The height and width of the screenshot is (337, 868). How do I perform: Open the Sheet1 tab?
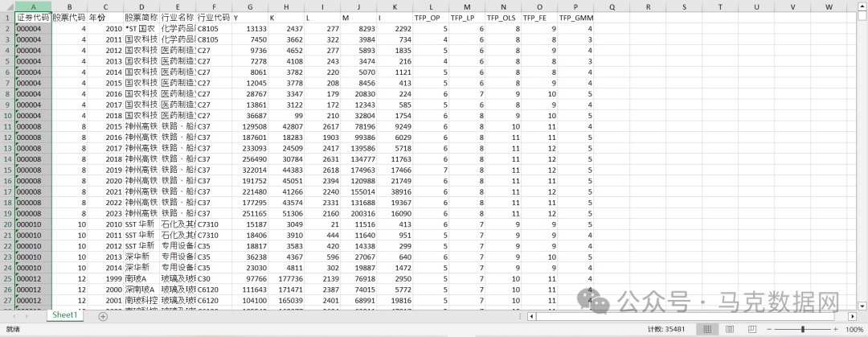64,314
